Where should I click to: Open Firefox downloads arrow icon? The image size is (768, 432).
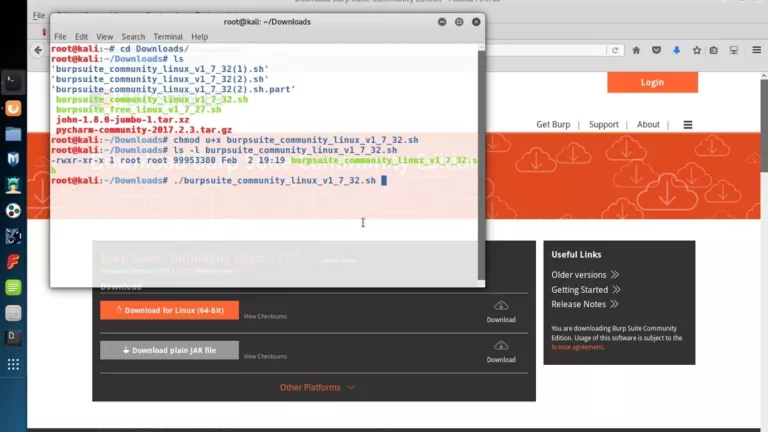(676, 50)
